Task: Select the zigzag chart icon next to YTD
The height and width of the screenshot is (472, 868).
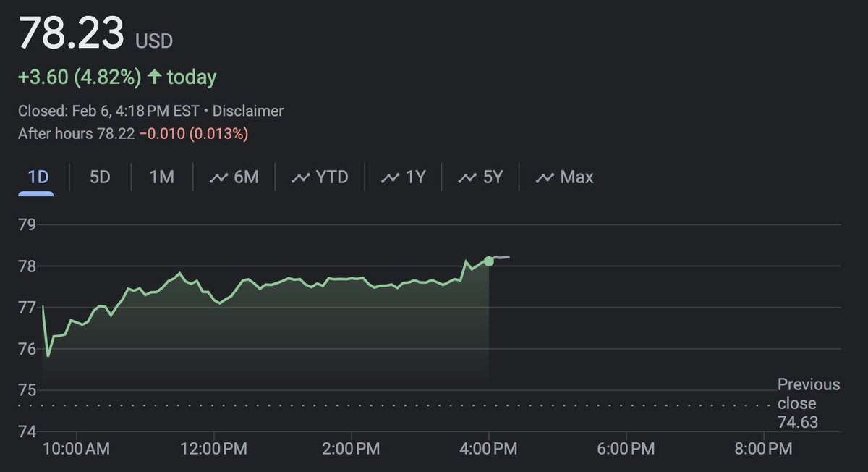Action: point(301,176)
